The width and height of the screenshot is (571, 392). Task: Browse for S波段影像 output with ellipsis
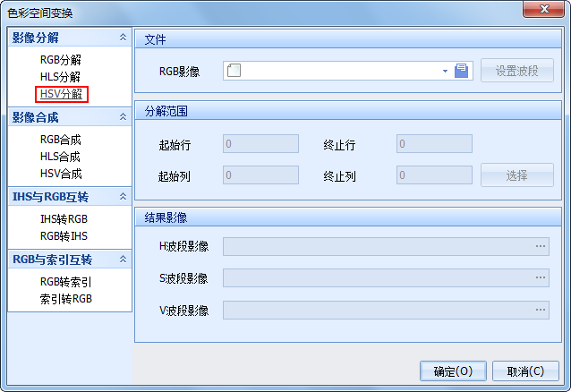pos(541,278)
